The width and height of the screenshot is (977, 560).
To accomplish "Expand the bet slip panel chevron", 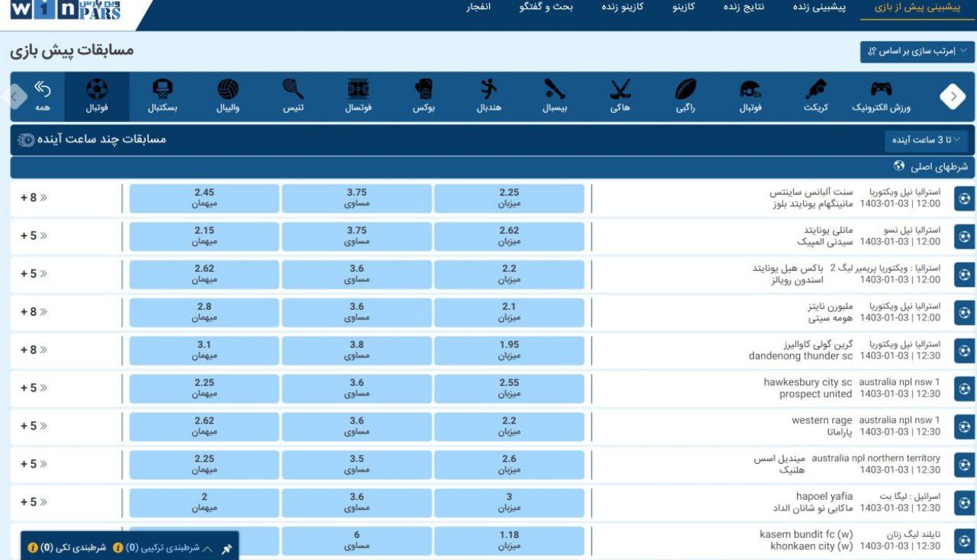I will pos(207,548).
